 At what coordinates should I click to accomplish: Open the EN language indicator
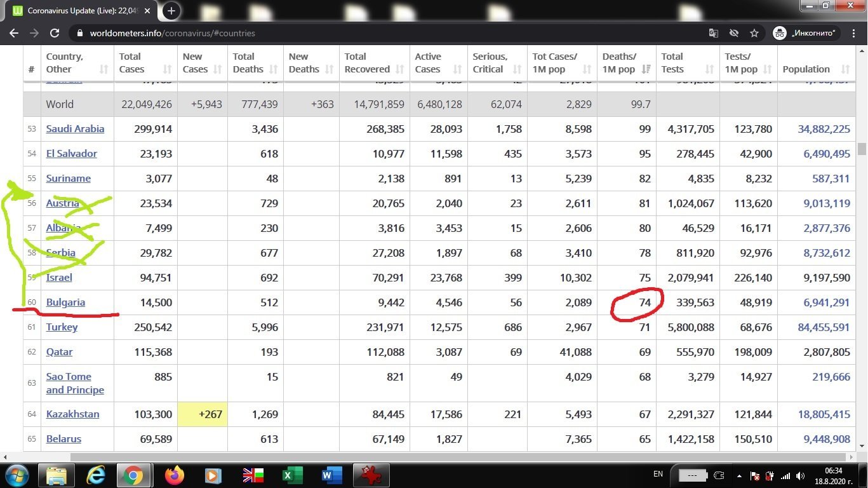pos(658,474)
